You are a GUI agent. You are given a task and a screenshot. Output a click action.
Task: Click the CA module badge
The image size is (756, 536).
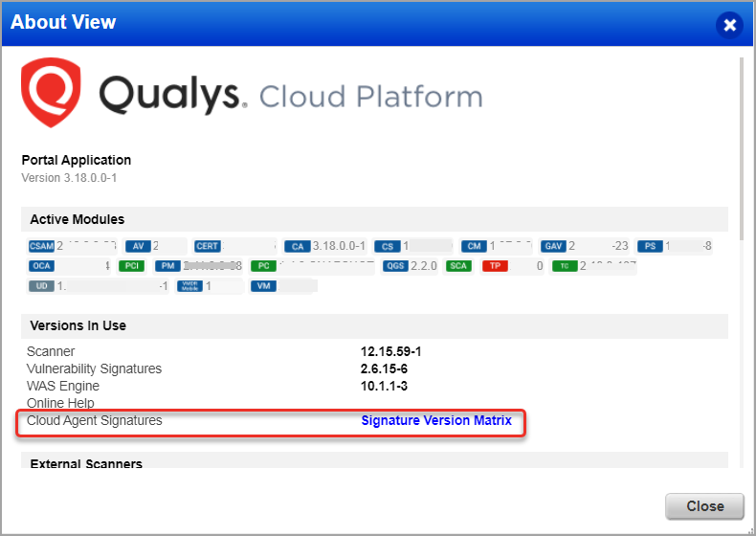tap(298, 247)
